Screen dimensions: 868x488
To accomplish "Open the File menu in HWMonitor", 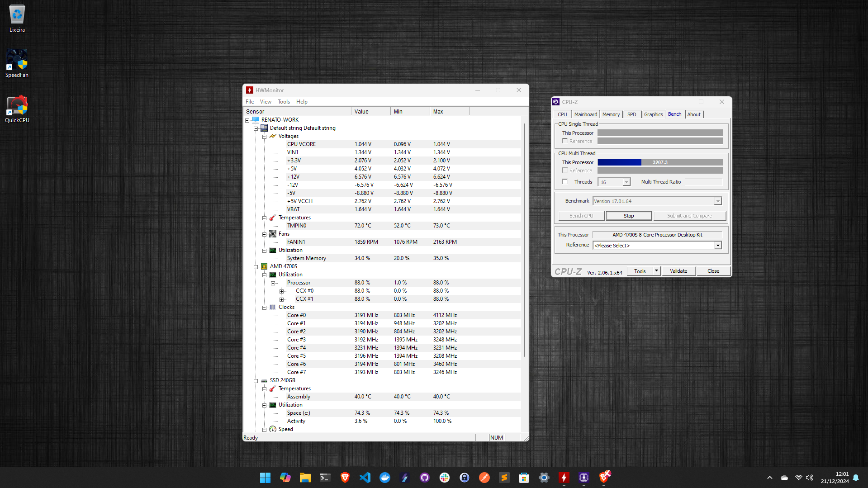I will point(250,102).
